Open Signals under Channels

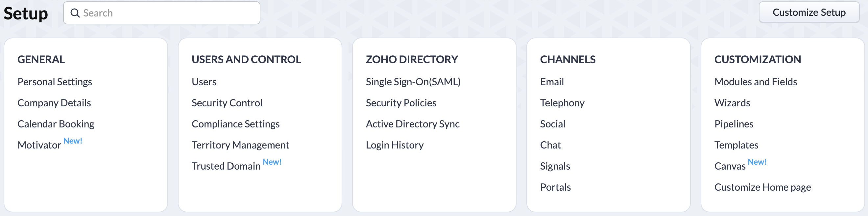tap(555, 166)
